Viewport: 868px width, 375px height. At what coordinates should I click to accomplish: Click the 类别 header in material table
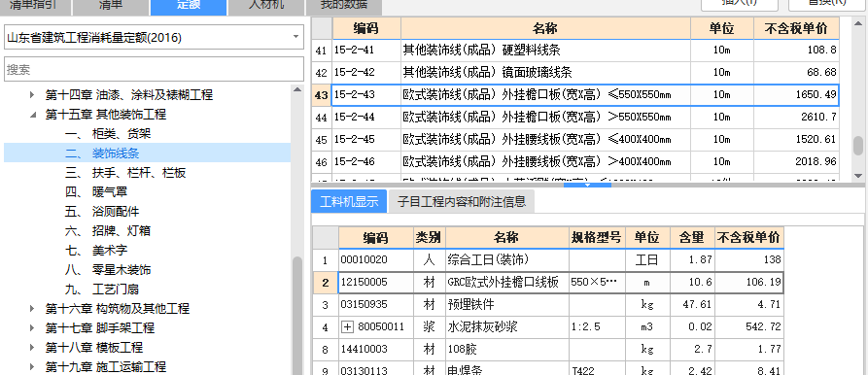[429, 238]
